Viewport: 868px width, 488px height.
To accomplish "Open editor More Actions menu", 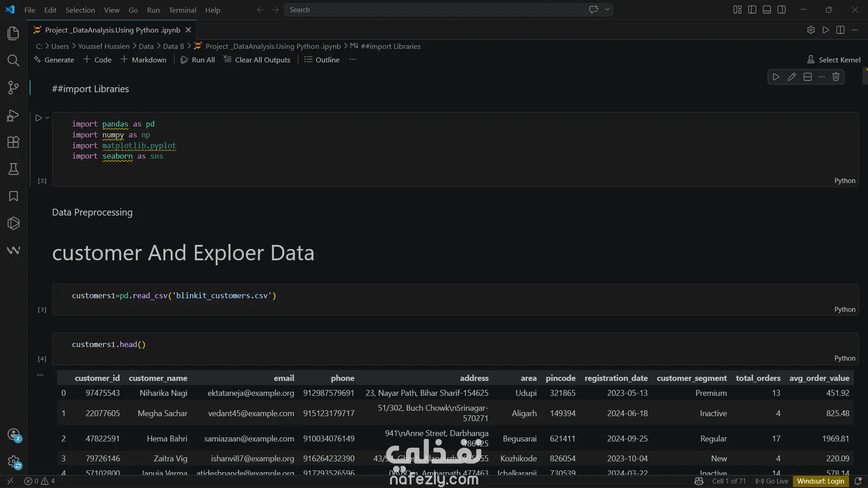I will (855, 30).
